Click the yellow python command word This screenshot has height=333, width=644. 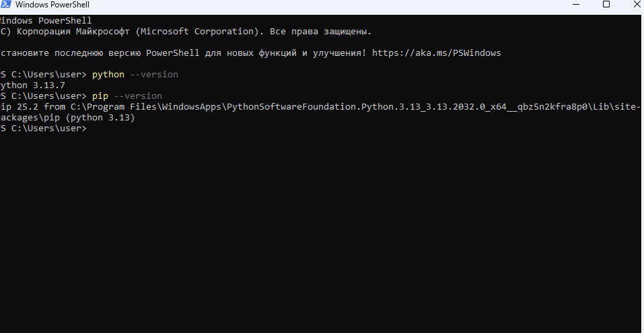(108, 75)
